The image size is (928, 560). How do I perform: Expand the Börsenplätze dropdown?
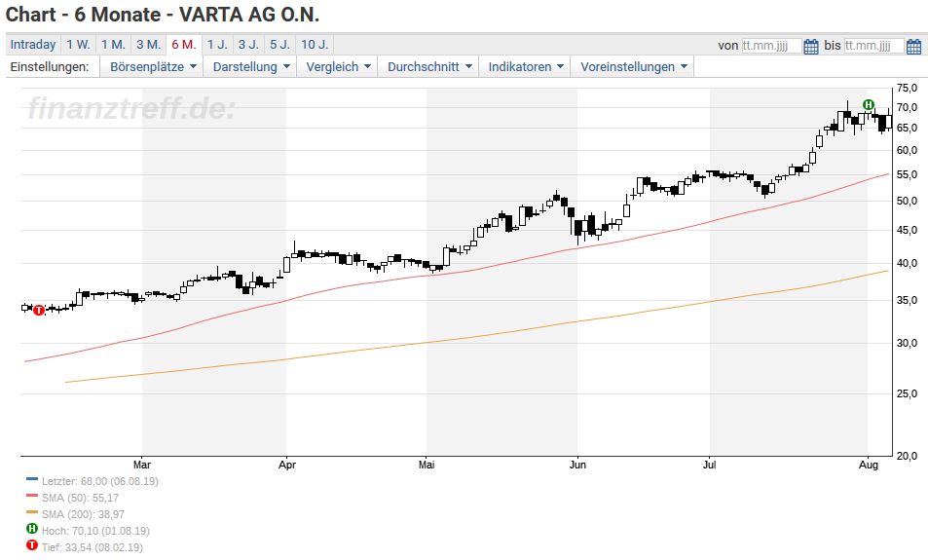pos(153,67)
